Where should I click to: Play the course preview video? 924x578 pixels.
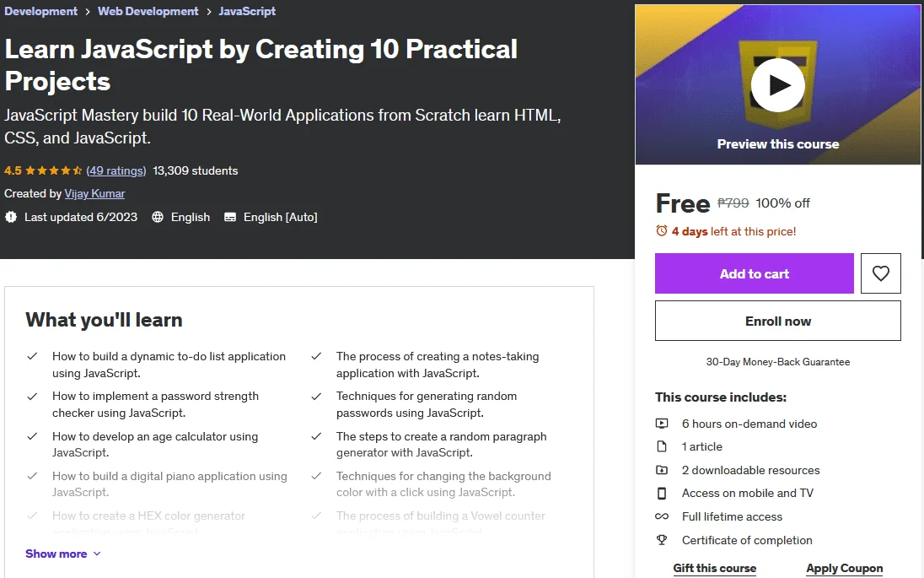point(778,85)
